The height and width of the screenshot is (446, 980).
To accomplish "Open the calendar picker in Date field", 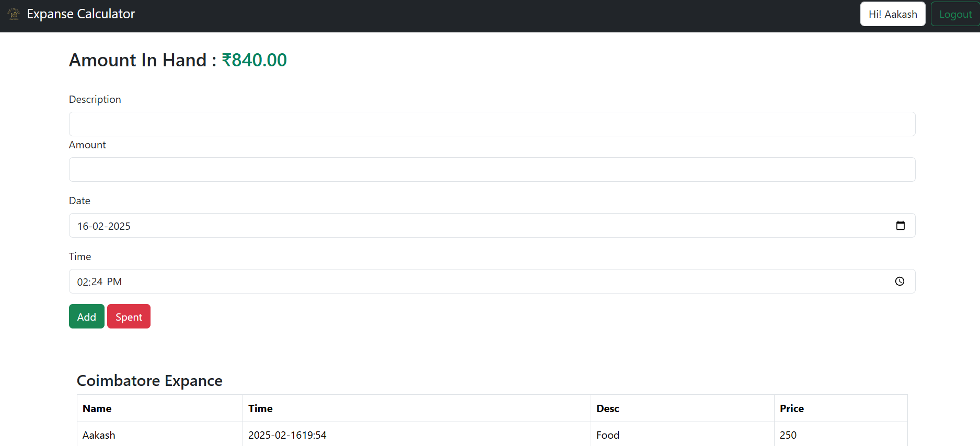I will 900,226.
